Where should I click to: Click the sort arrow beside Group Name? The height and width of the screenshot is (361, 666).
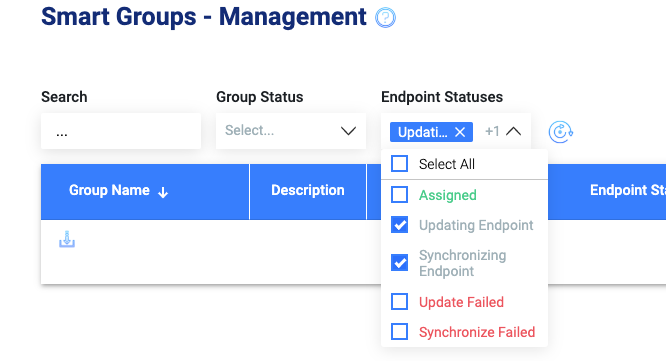(163, 192)
